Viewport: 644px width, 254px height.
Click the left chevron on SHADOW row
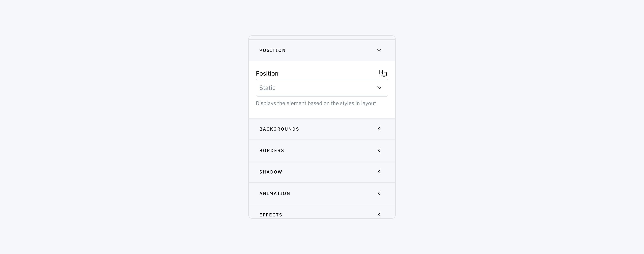coord(379,172)
